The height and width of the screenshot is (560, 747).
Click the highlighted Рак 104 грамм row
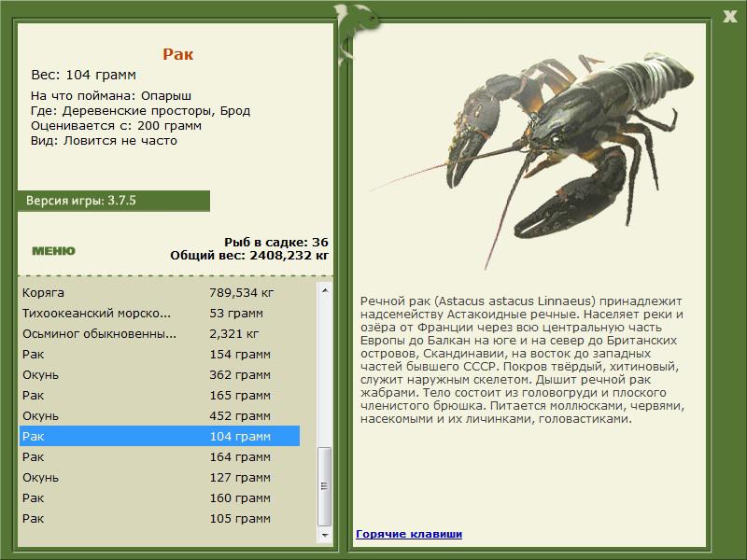159,436
